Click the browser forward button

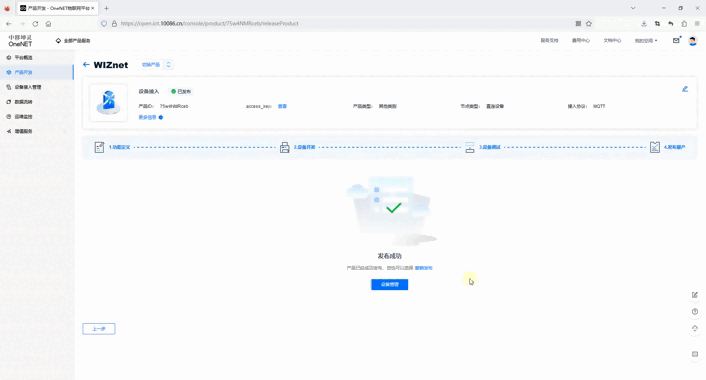coord(22,23)
